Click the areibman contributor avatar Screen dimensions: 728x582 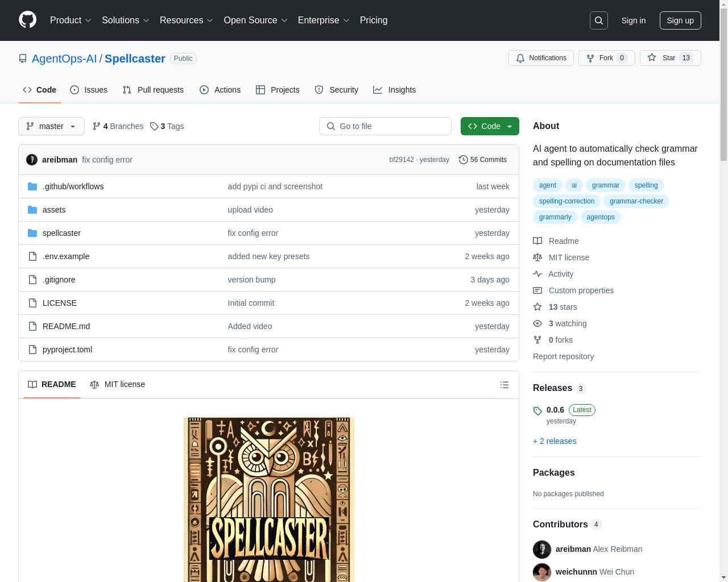click(542, 549)
